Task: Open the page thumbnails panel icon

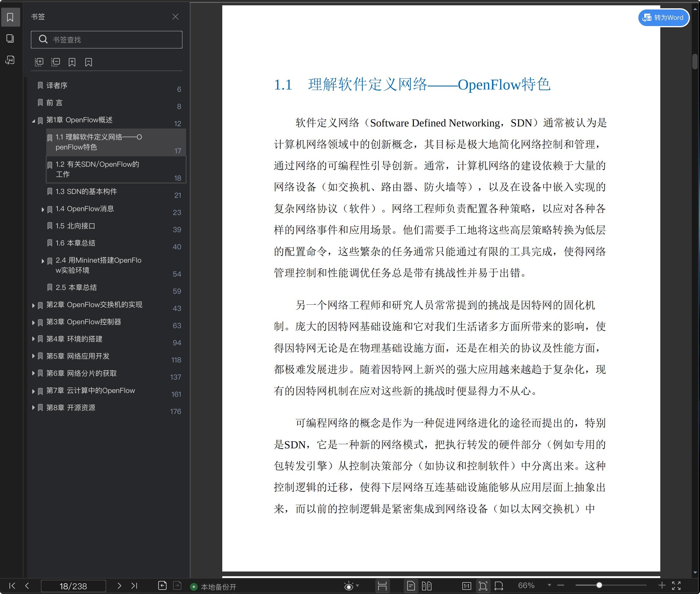Action: click(10, 38)
